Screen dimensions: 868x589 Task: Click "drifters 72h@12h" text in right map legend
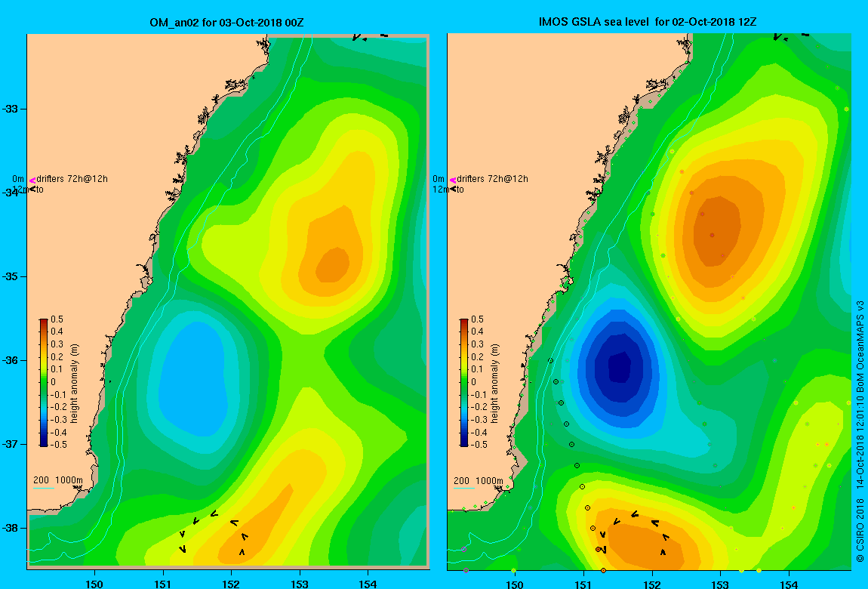tap(492, 179)
